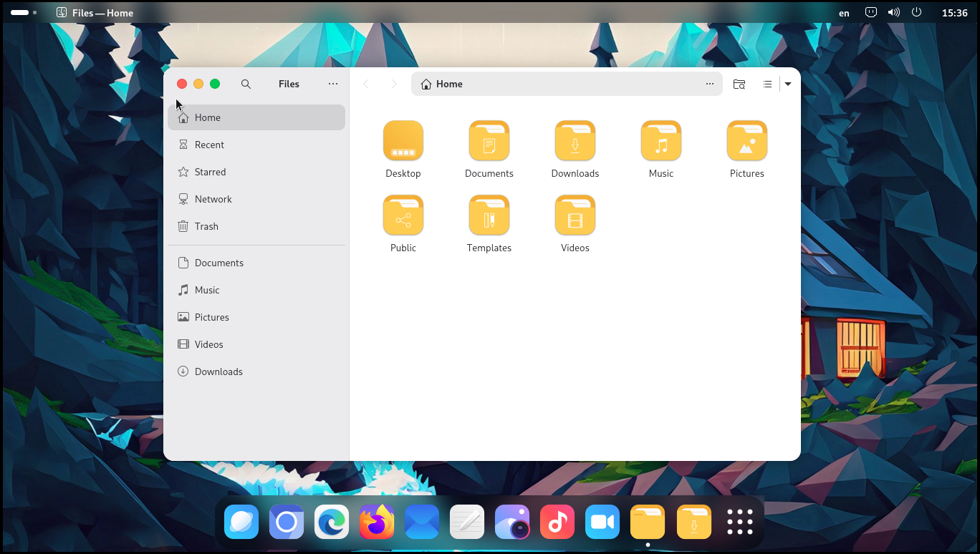980x554 pixels.
Task: Open the camera app in the dock
Action: [x=512, y=522]
